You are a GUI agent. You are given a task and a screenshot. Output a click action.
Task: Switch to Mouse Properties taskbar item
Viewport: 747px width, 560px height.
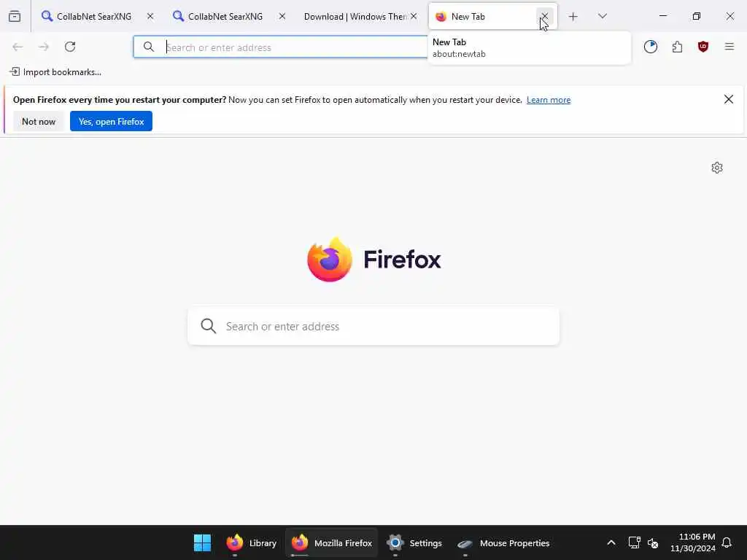click(x=503, y=542)
